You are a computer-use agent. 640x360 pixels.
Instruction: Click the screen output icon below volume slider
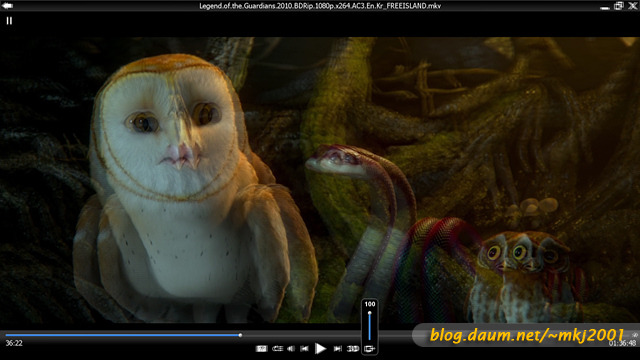tap(369, 349)
